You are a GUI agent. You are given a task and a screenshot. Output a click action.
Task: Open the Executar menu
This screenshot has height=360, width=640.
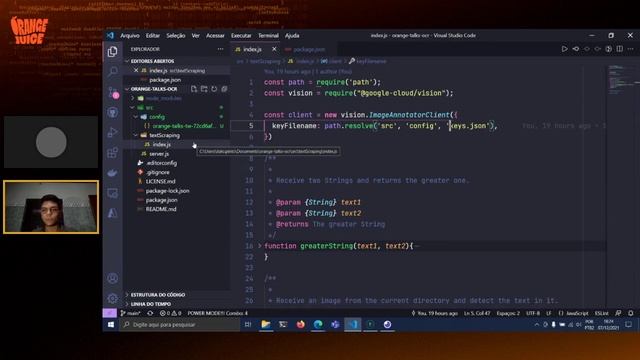[x=241, y=36]
